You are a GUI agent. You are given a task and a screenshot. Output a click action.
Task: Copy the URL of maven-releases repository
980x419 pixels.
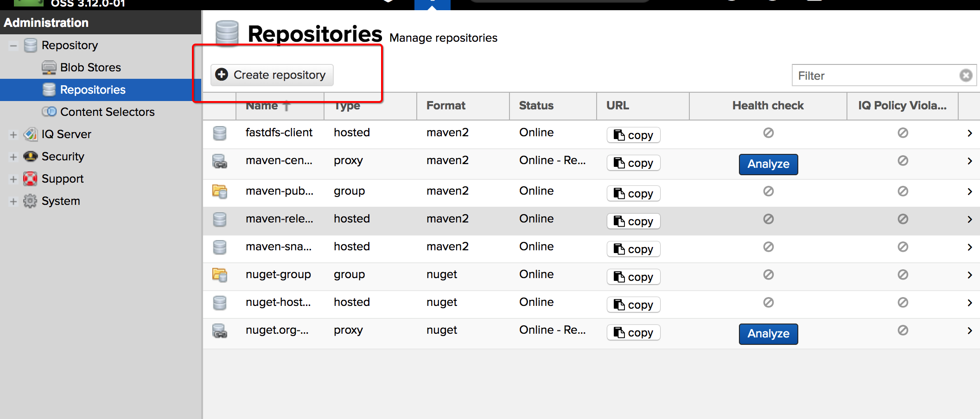click(x=633, y=222)
